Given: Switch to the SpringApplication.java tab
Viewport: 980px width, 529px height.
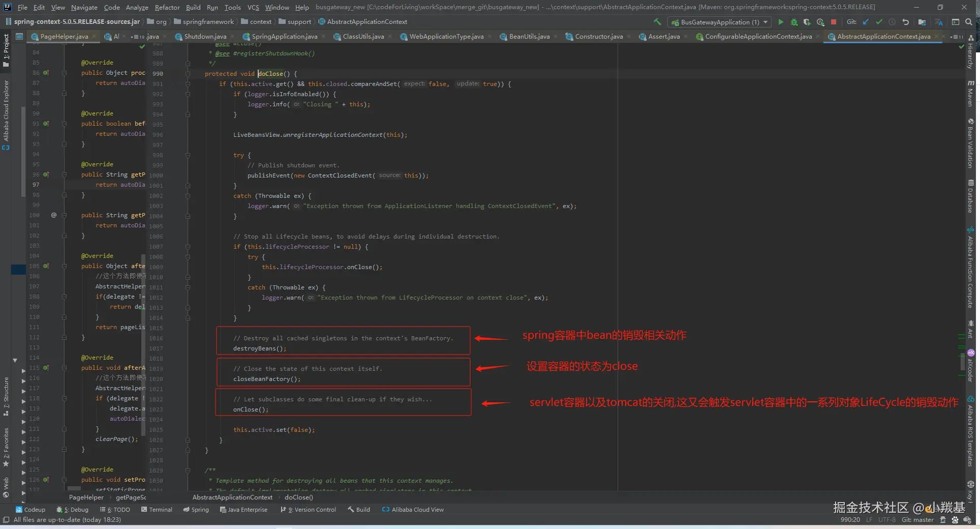Looking at the screenshot, I should pos(284,37).
